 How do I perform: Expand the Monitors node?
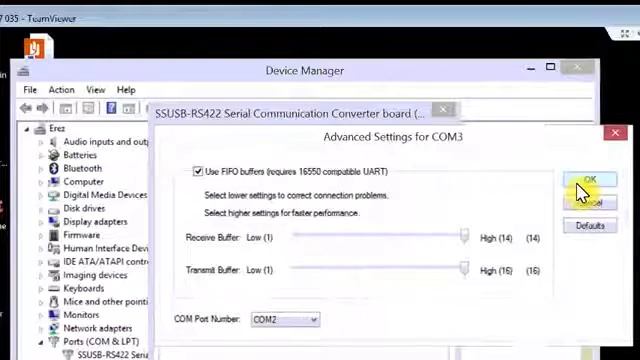coord(41,315)
